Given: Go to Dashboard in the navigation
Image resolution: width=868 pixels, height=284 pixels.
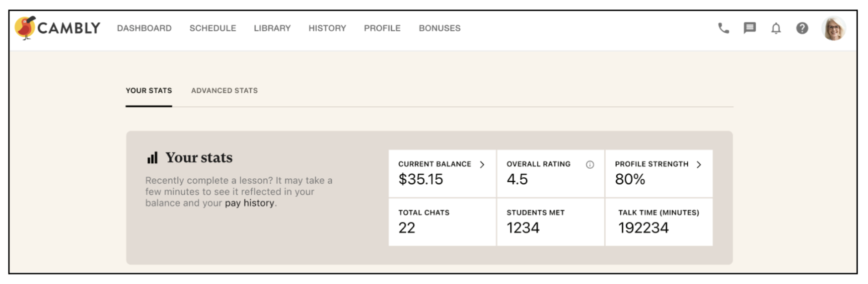Looking at the screenshot, I should point(145,28).
